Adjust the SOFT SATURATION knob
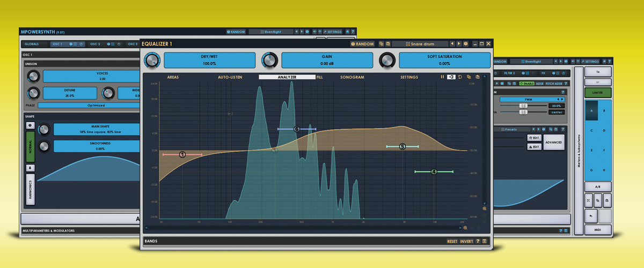This screenshot has width=644, height=268. 387,59
